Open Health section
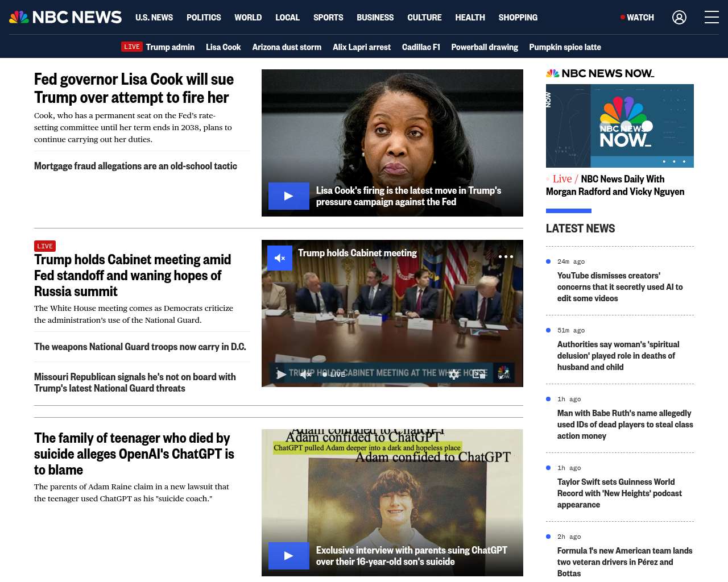This screenshot has height=582, width=728. click(x=470, y=18)
